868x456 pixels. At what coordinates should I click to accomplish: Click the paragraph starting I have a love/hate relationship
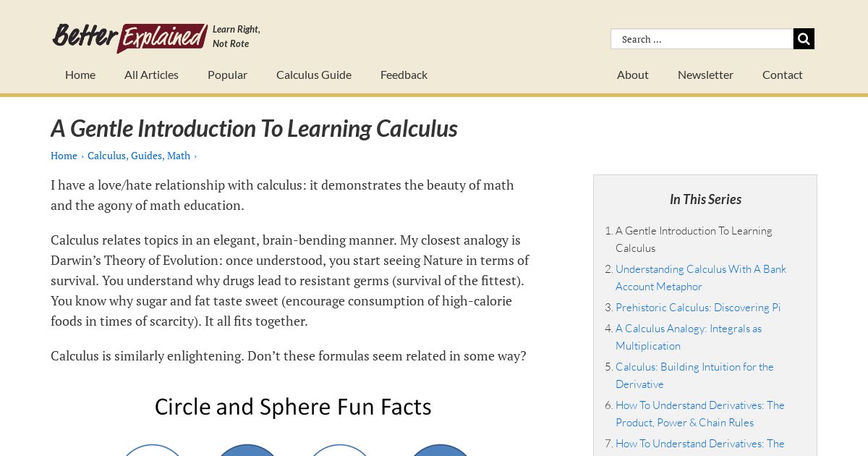(283, 195)
